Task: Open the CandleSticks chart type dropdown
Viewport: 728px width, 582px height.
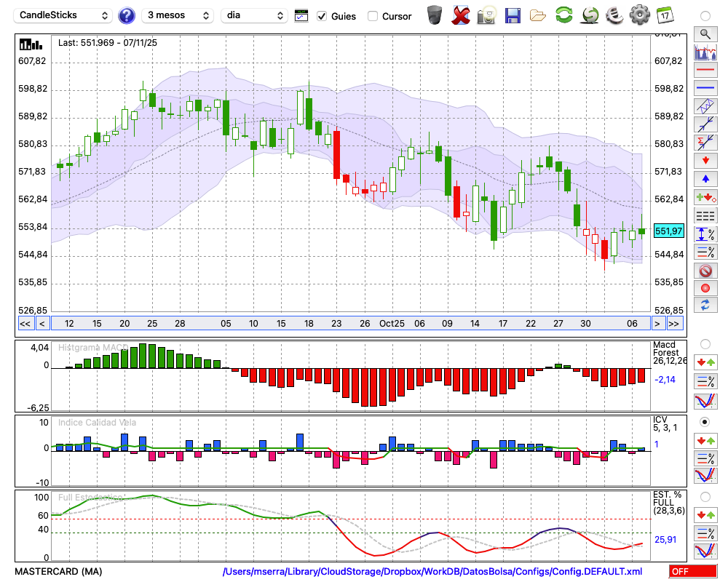Action: tap(63, 15)
